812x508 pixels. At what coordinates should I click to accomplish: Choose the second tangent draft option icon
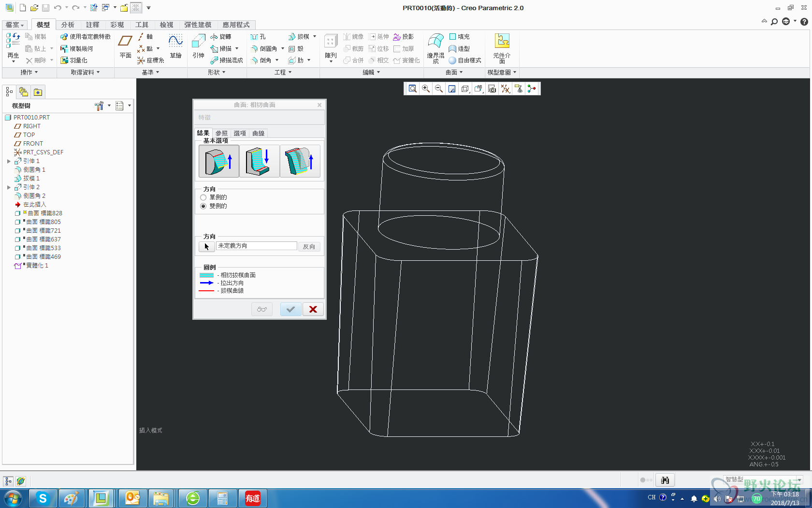(x=259, y=161)
